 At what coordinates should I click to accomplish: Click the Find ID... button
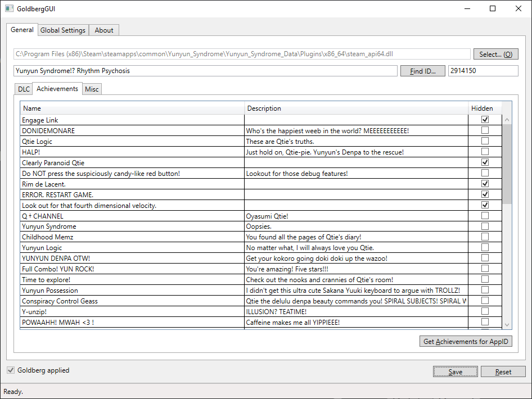423,71
